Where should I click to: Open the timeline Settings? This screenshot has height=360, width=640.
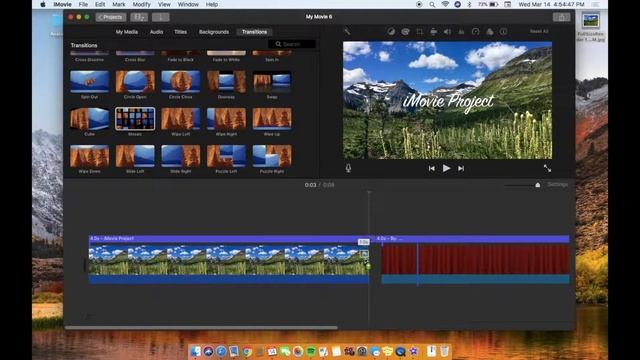(x=557, y=185)
